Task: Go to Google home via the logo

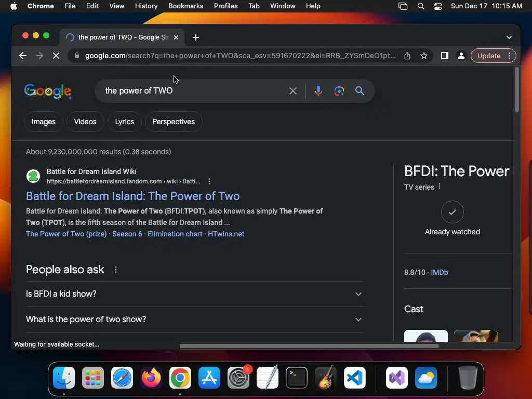Action: point(48,91)
